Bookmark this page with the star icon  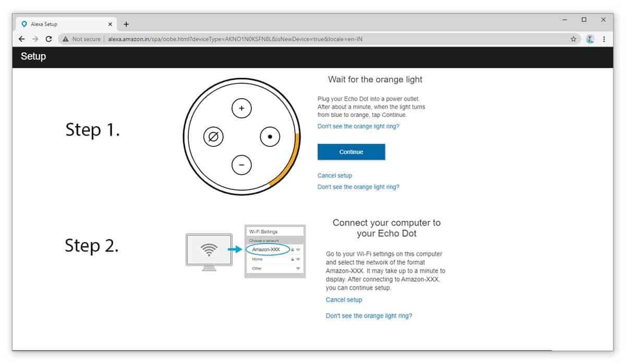[573, 39]
